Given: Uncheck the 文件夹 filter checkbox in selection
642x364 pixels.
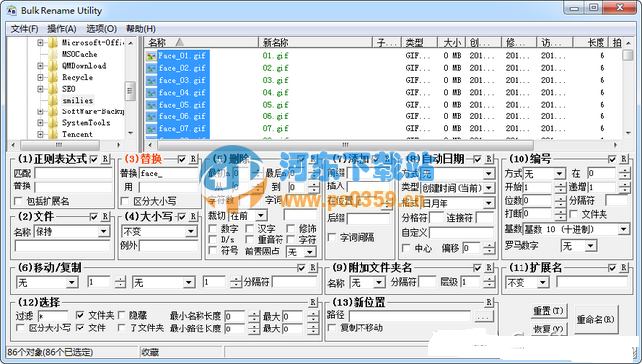Looking at the screenshot, I should click(80, 315).
